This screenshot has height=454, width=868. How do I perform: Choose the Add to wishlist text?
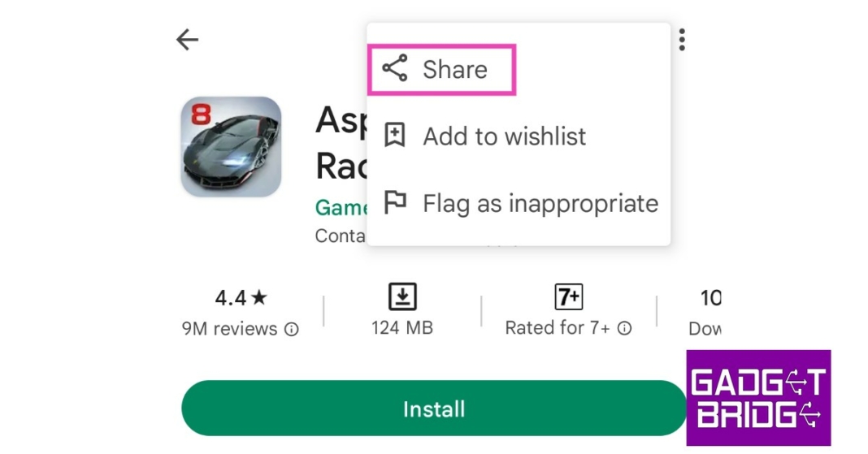click(504, 136)
